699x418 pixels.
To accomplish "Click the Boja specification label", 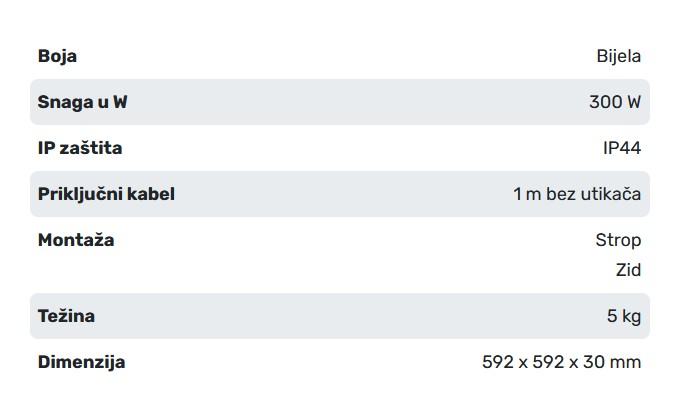I will [x=57, y=56].
